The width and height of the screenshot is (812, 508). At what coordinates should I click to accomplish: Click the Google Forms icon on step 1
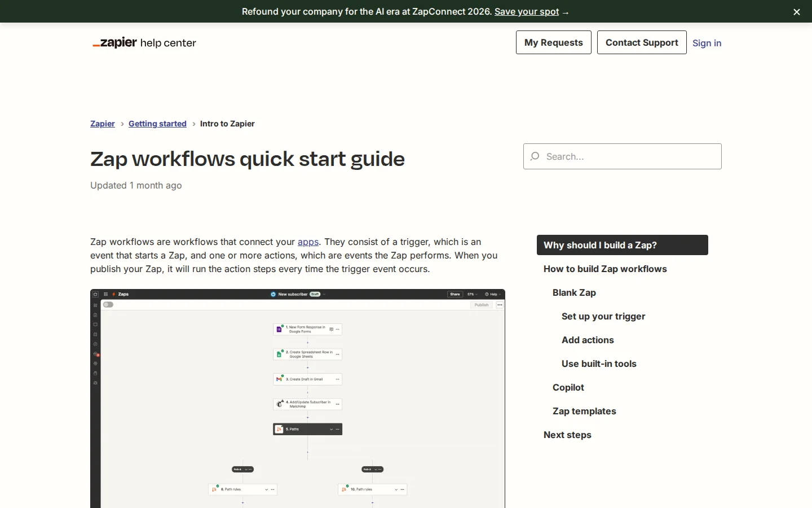pos(279,329)
